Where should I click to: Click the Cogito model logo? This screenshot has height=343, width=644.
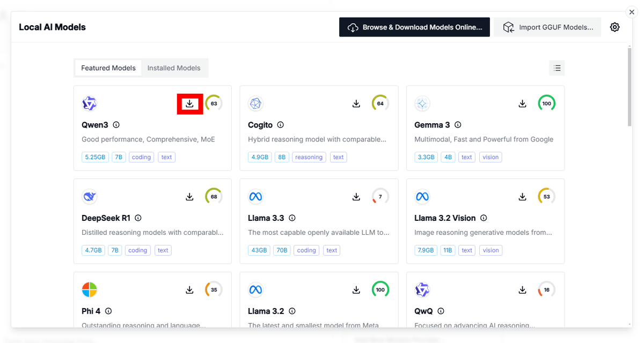(x=255, y=103)
